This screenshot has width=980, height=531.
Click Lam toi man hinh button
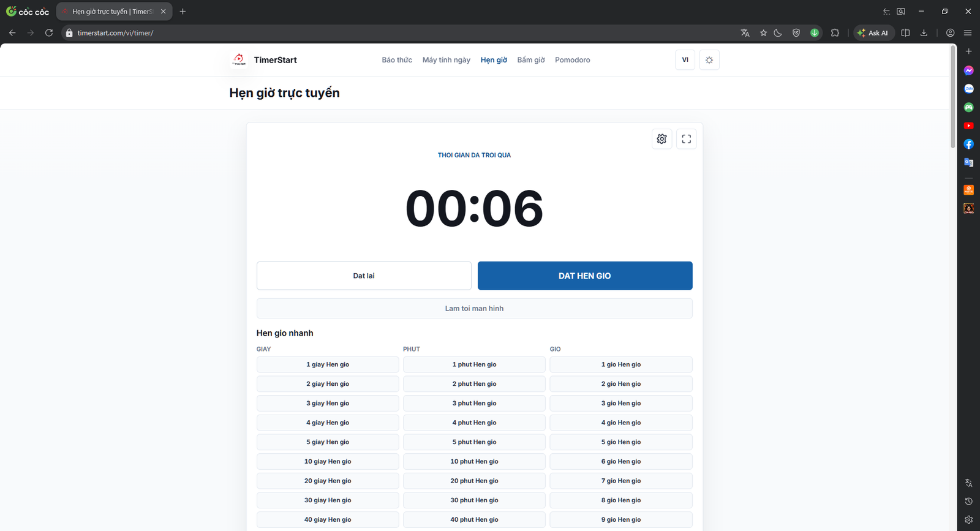474,309
